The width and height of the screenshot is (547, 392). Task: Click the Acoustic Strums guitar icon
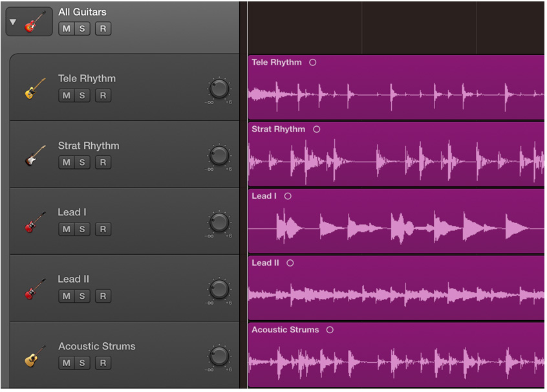[35, 356]
